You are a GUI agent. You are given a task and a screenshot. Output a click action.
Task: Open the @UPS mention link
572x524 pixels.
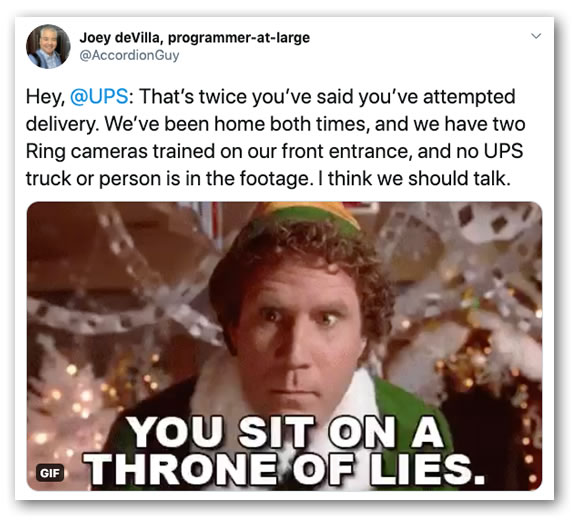(99, 96)
